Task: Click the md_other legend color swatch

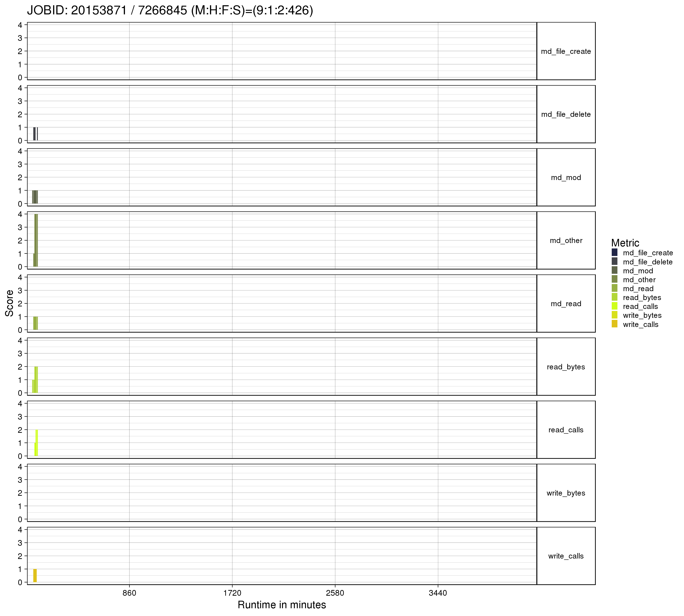Action: click(x=615, y=279)
